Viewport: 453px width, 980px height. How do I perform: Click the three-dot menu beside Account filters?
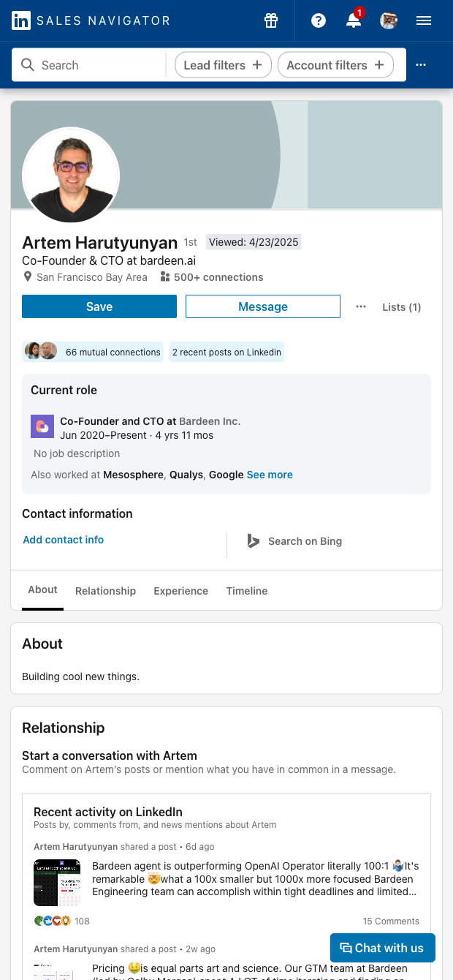(x=421, y=65)
